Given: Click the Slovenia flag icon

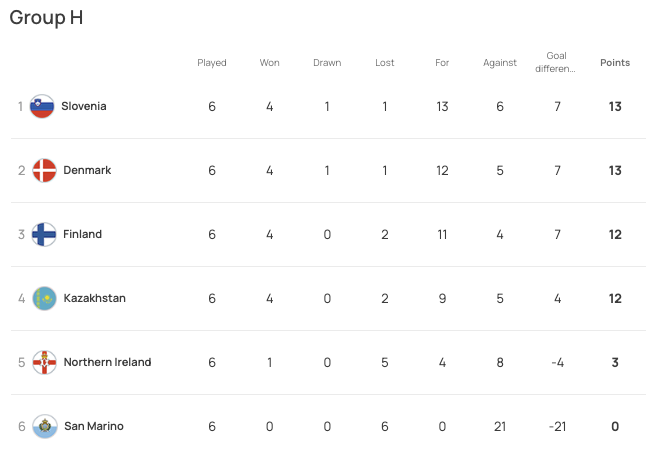Looking at the screenshot, I should coord(42,107).
